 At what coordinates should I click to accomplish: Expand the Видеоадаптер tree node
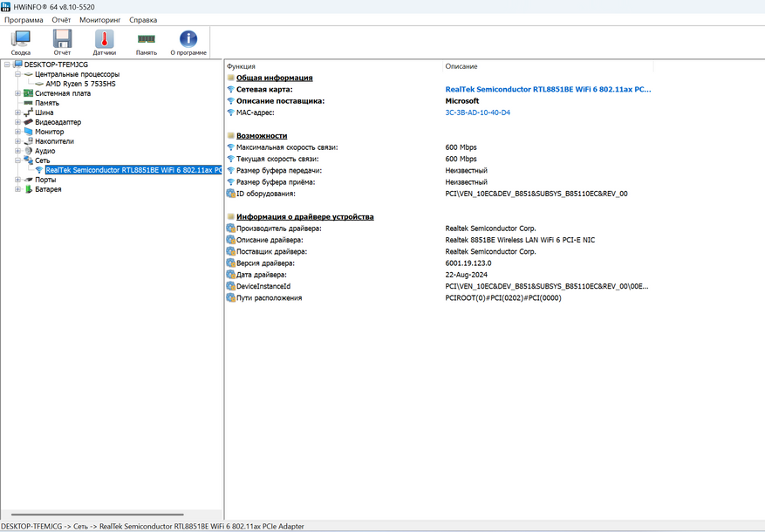pyautogui.click(x=17, y=122)
